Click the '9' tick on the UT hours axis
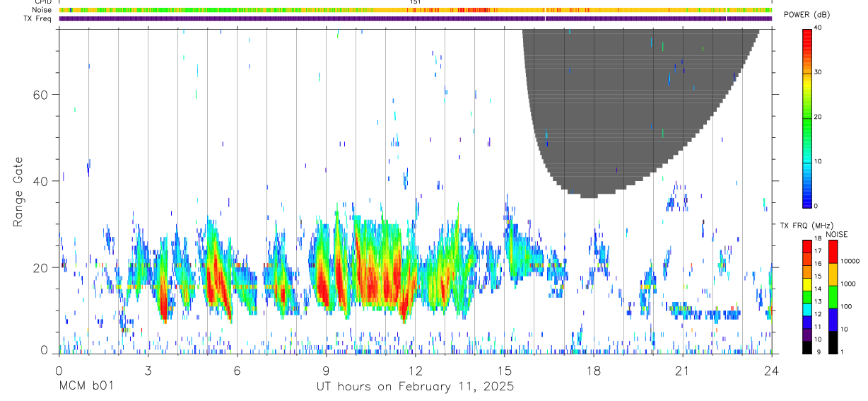Image resolution: width=868 pixels, height=401 pixels. (326, 371)
